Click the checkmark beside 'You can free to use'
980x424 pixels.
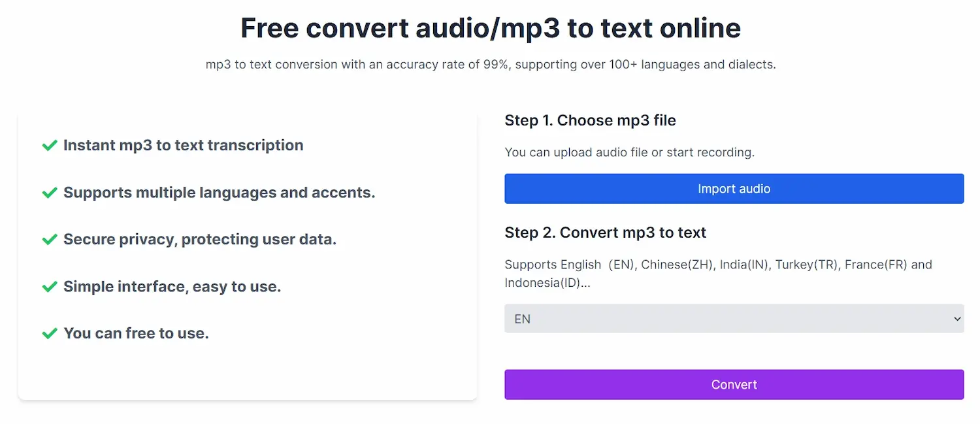[50, 333]
